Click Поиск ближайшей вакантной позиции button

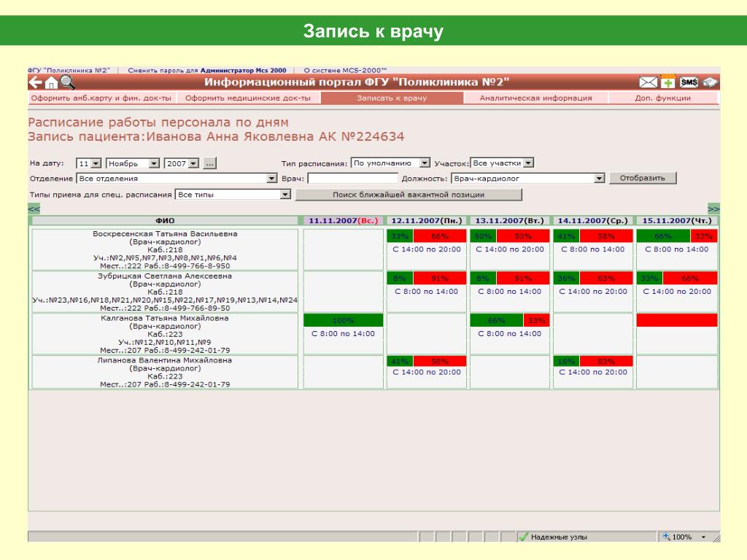point(409,194)
